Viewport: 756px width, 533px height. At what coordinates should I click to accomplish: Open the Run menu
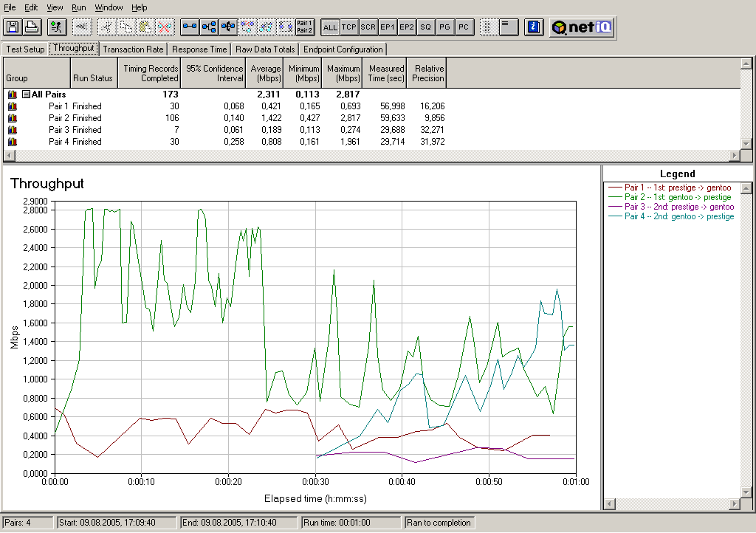(78, 7)
